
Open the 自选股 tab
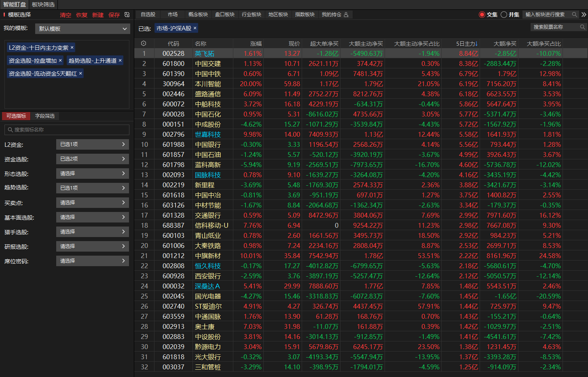pos(148,15)
